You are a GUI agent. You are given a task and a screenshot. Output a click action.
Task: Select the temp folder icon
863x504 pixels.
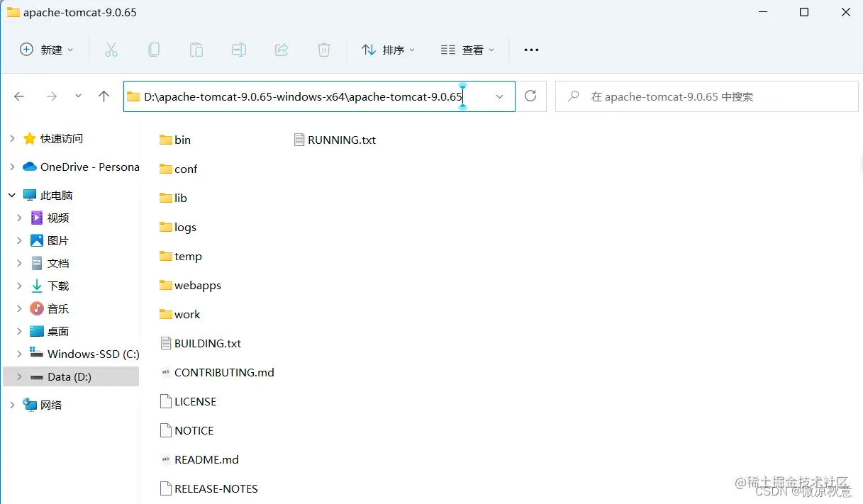coord(166,256)
